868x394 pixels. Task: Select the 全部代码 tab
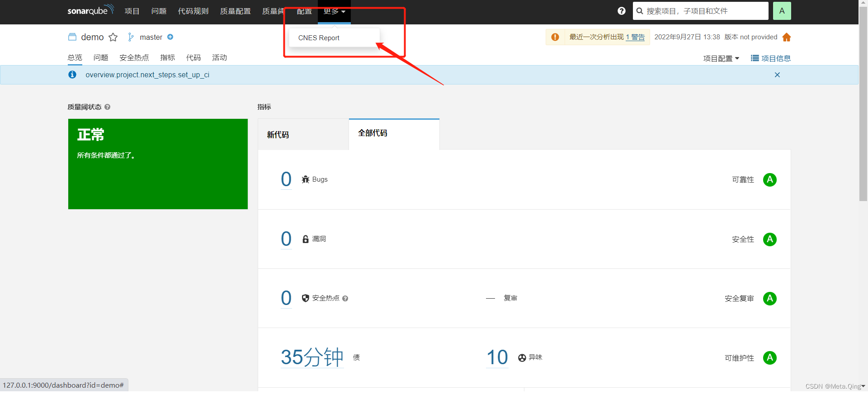(x=394, y=134)
